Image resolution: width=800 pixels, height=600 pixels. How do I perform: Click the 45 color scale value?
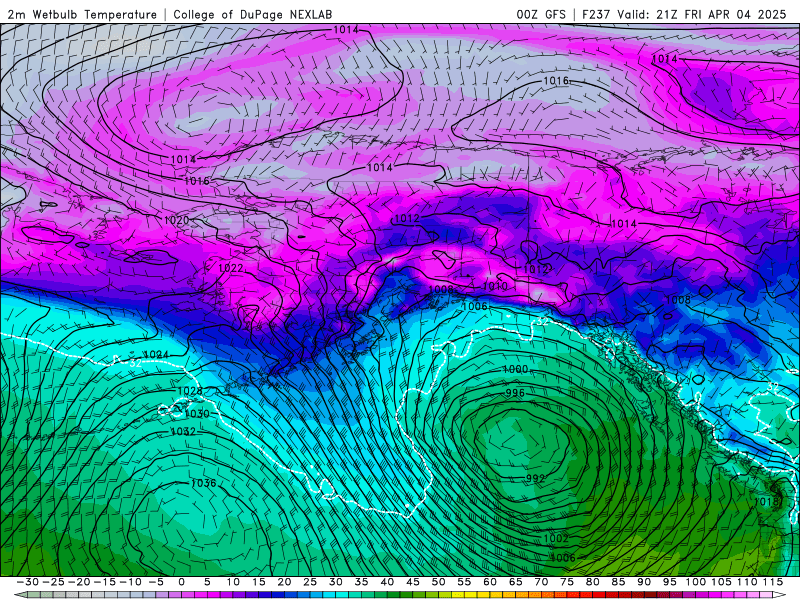pyautogui.click(x=413, y=582)
